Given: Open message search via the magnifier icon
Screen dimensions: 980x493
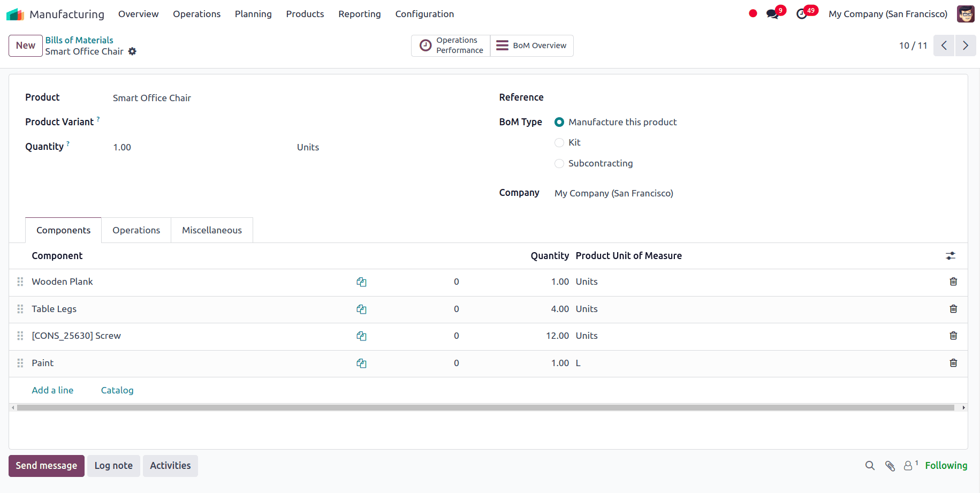Looking at the screenshot, I should pyautogui.click(x=870, y=466).
